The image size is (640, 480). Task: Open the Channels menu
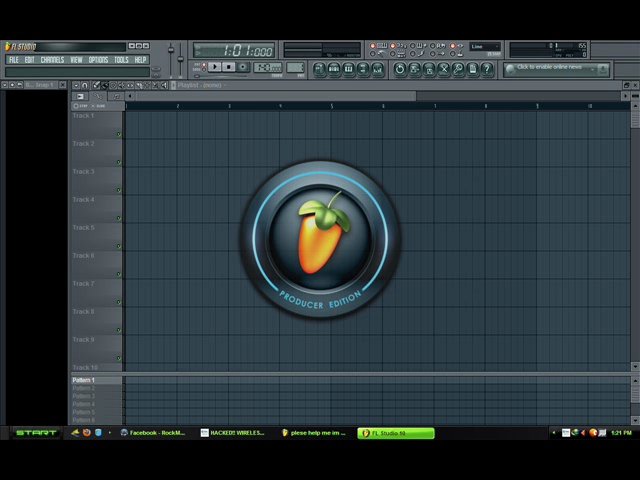tap(52, 60)
